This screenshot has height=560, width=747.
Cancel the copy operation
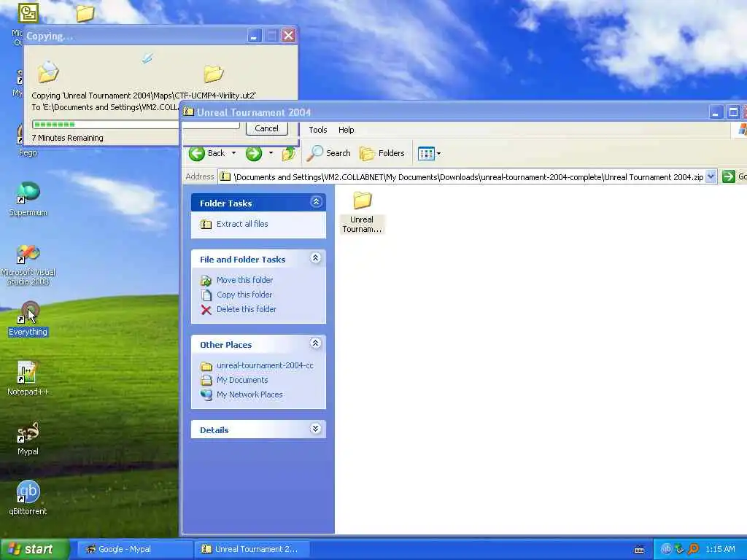267,128
